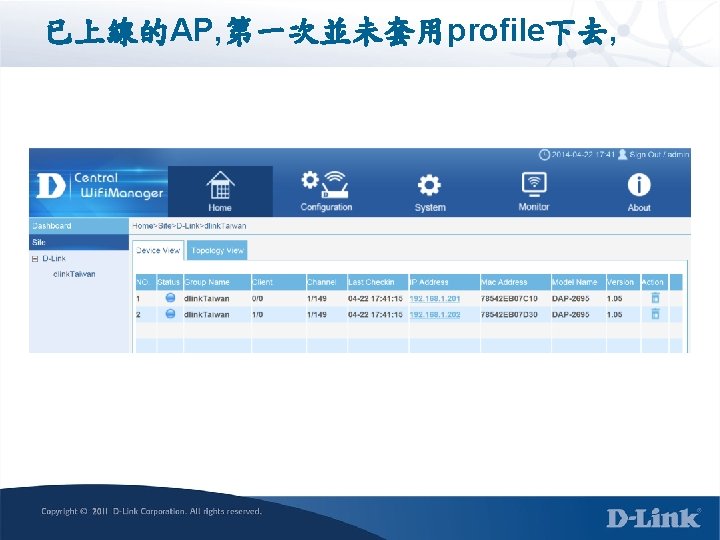The image size is (720, 540).
Task: Click version 1.05 in row 2
Action: click(614, 315)
